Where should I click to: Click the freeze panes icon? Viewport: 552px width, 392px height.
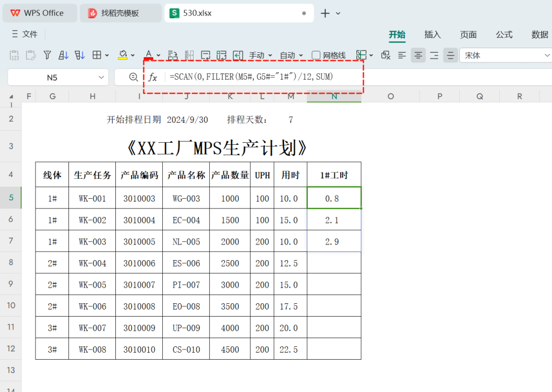[361, 55]
